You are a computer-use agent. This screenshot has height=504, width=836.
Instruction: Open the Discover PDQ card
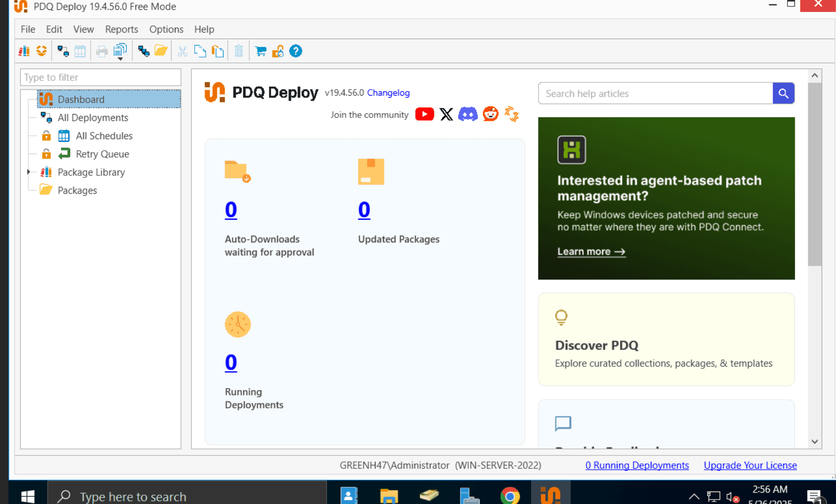point(667,339)
